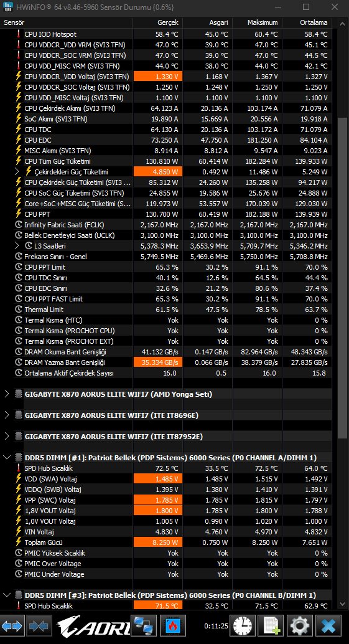Click the expand-all blue arrows icon
The height and width of the screenshot is (644, 349).
12,626
